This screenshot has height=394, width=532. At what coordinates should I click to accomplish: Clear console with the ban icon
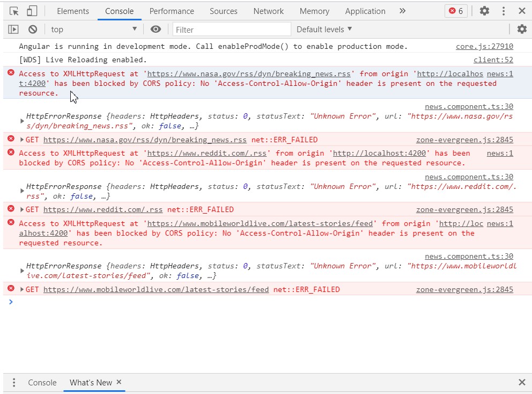tap(33, 30)
